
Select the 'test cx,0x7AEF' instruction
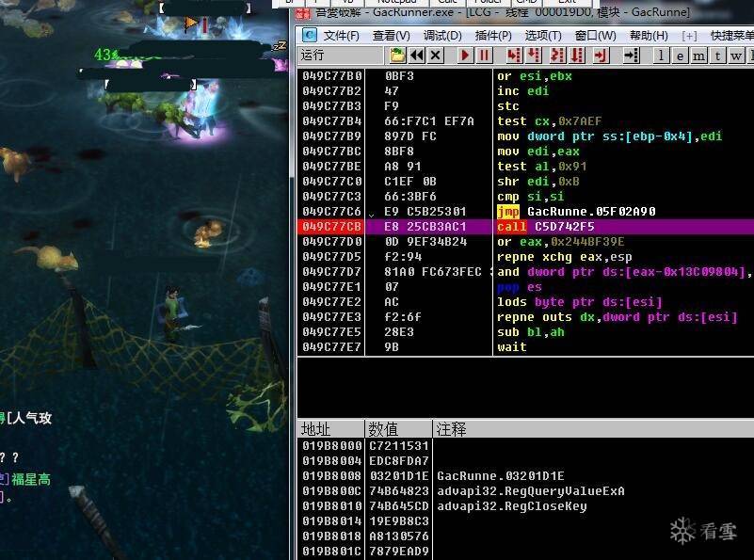549,121
